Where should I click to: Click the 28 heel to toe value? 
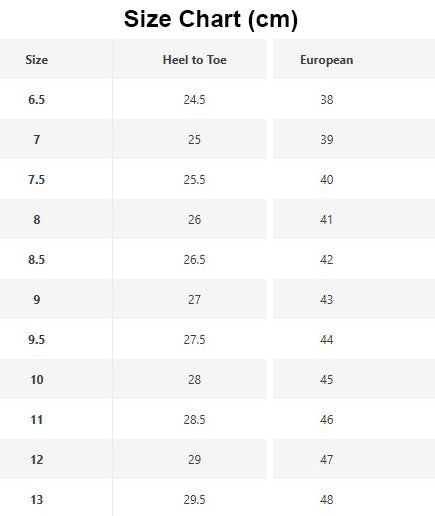click(x=194, y=380)
